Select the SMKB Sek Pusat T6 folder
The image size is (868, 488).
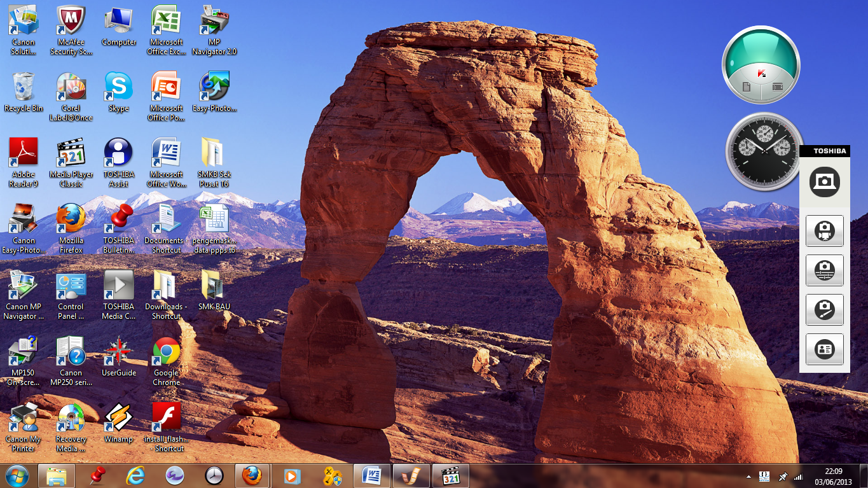214,162
